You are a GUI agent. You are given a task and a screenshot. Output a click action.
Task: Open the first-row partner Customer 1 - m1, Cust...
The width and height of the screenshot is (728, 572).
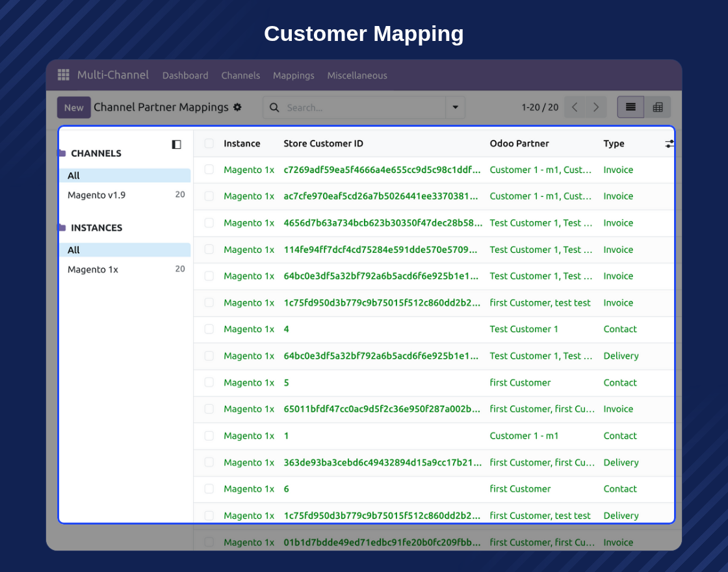coord(540,170)
